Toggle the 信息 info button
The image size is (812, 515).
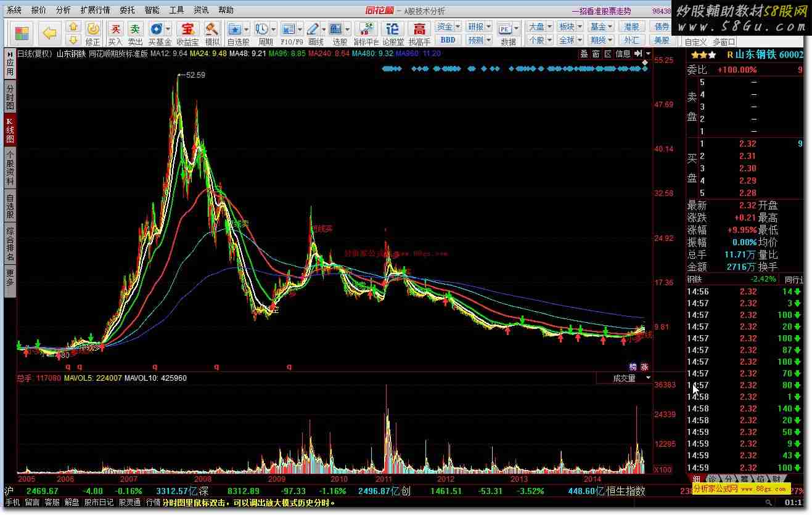pos(623,54)
